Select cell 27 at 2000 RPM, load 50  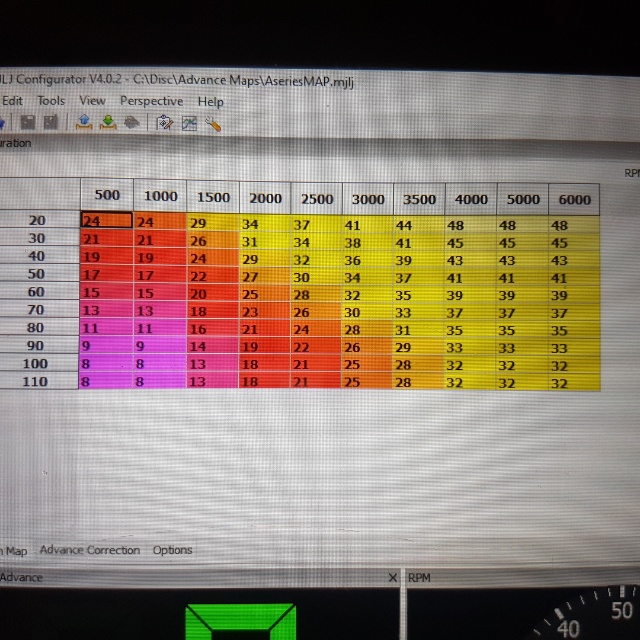click(264, 276)
